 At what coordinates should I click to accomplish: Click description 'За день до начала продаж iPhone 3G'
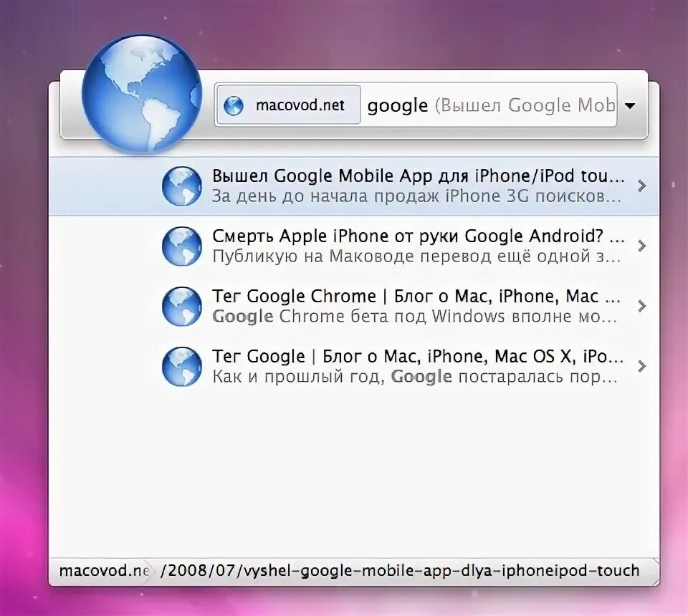pos(416,196)
